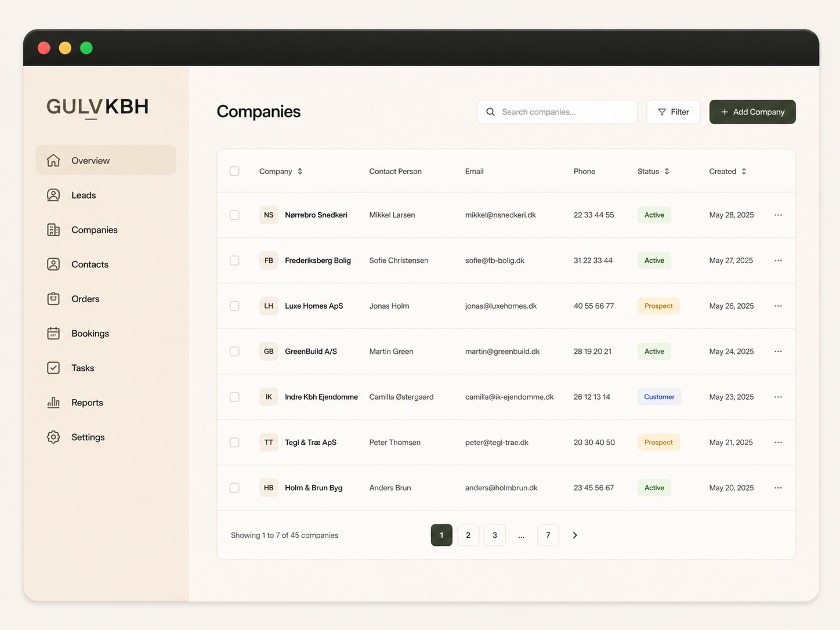Click the Active badge for Nørrebro Snedkeri

654,215
